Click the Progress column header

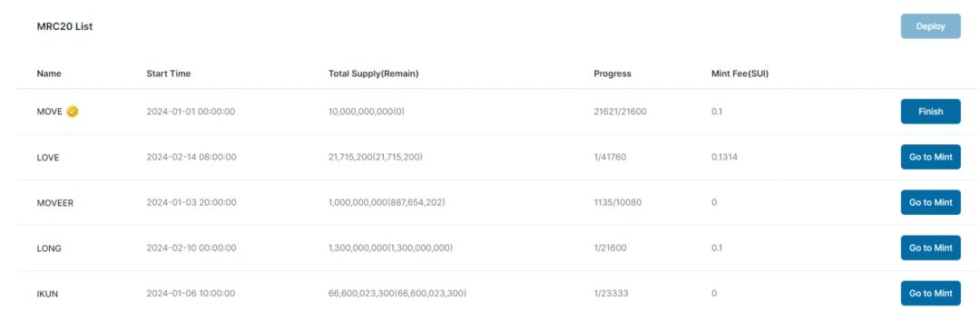[612, 73]
